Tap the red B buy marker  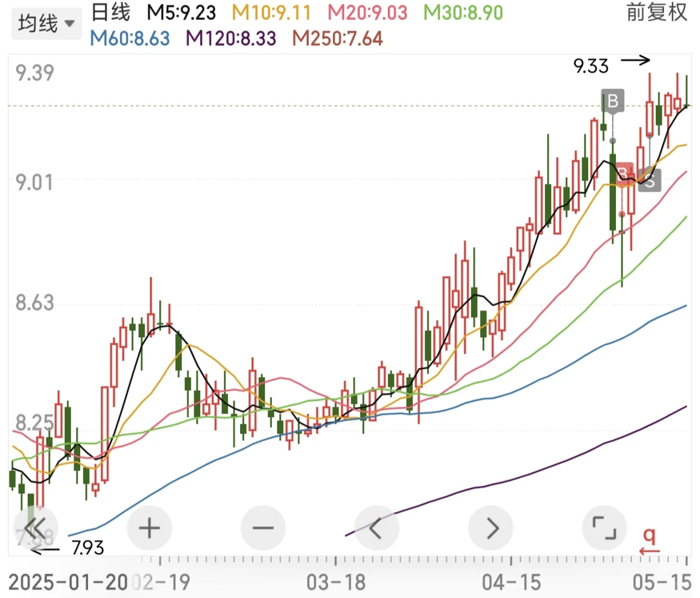coord(624,173)
